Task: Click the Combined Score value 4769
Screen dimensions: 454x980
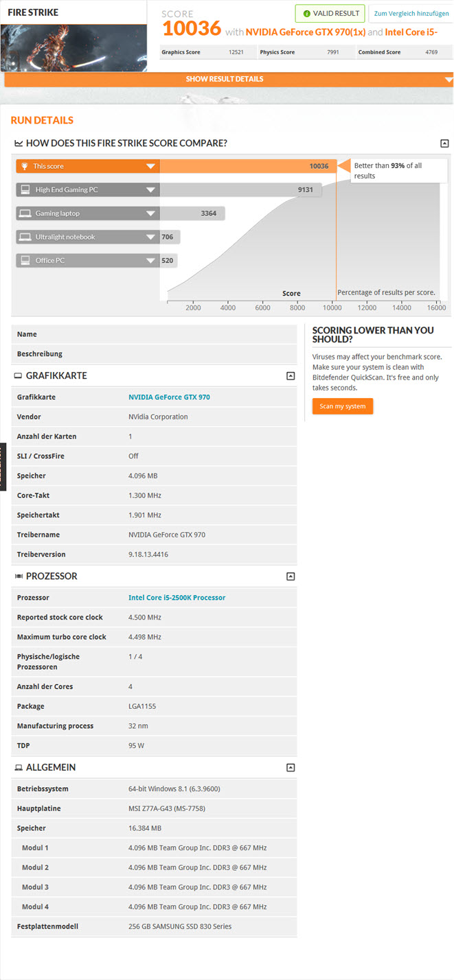Action: pos(431,52)
